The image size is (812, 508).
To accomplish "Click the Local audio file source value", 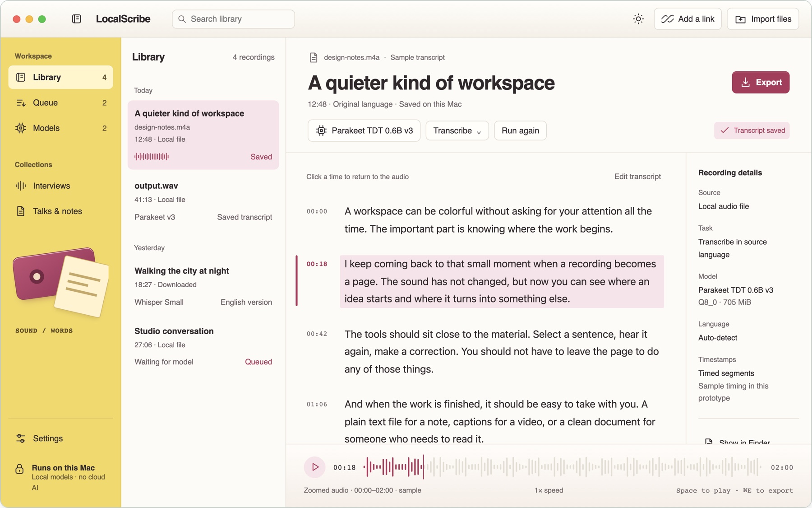I will pos(724,206).
